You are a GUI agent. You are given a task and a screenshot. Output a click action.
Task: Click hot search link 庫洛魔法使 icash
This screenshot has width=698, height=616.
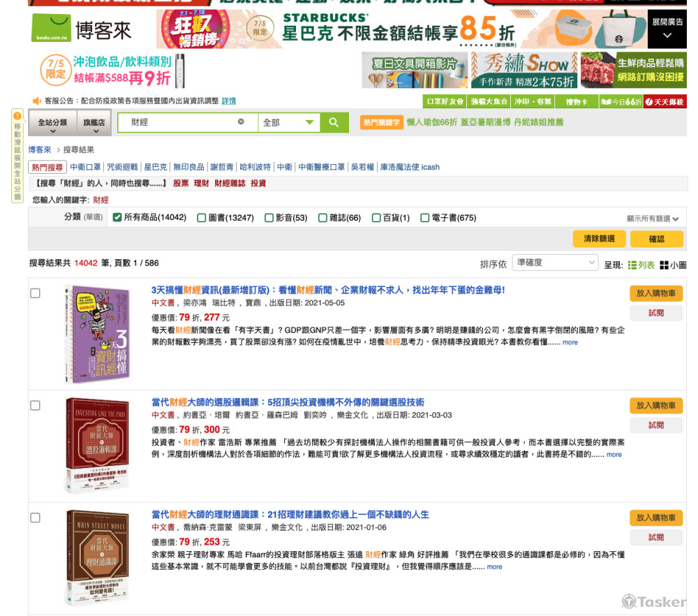(410, 167)
